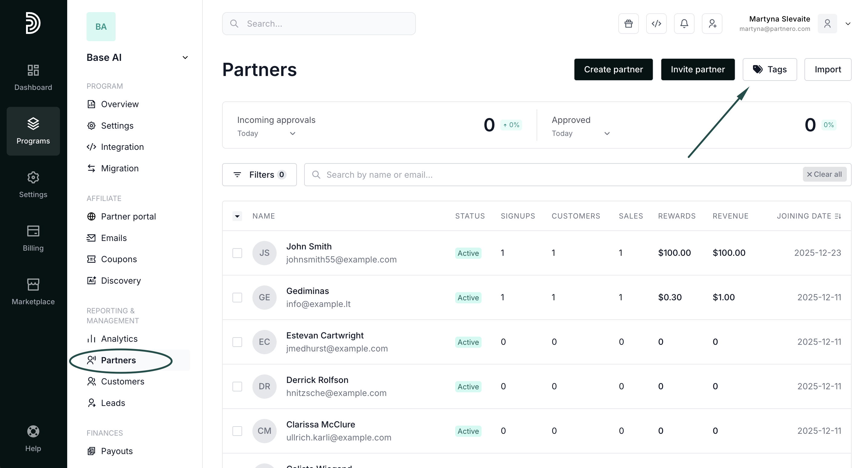Open notifications bell icon
The height and width of the screenshot is (468, 868).
pyautogui.click(x=684, y=24)
